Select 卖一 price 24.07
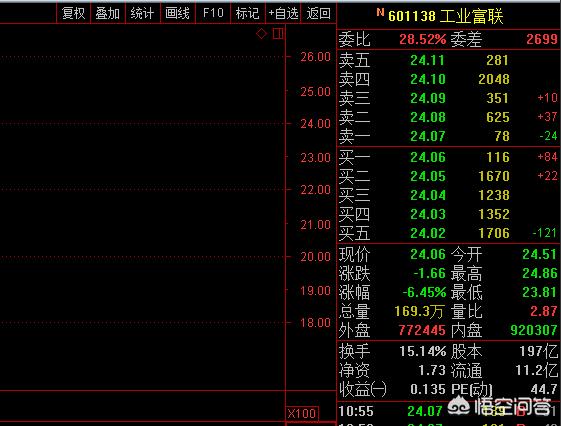Viewport: 561px width, 426px height. point(428,136)
